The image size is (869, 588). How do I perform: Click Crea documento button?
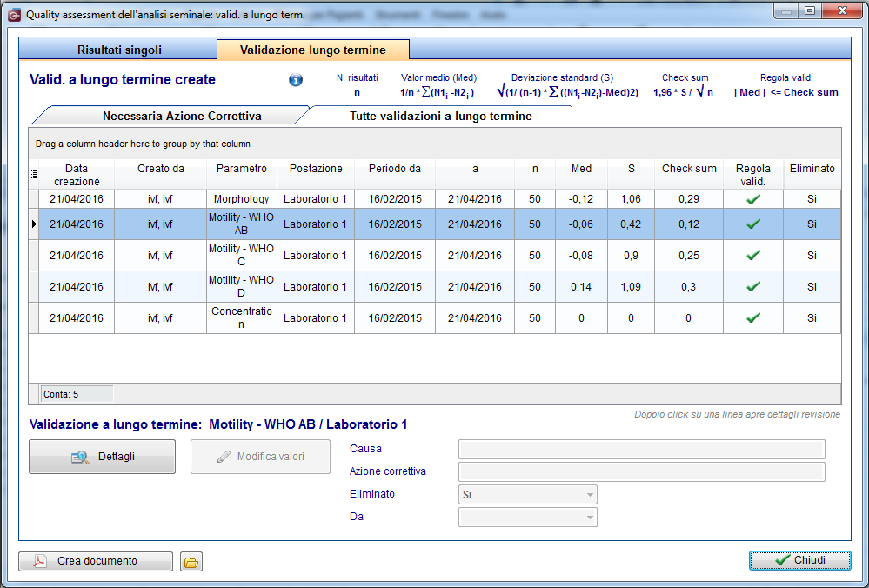[96, 561]
